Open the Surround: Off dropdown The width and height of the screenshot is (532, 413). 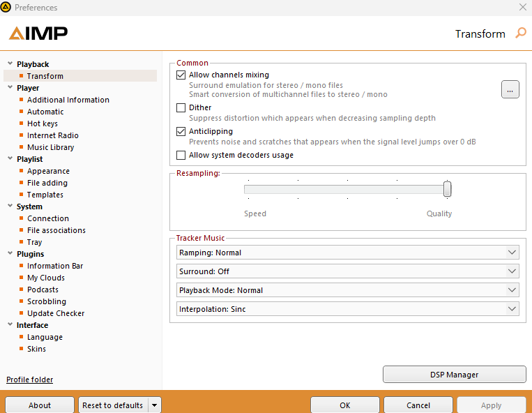pyautogui.click(x=347, y=271)
